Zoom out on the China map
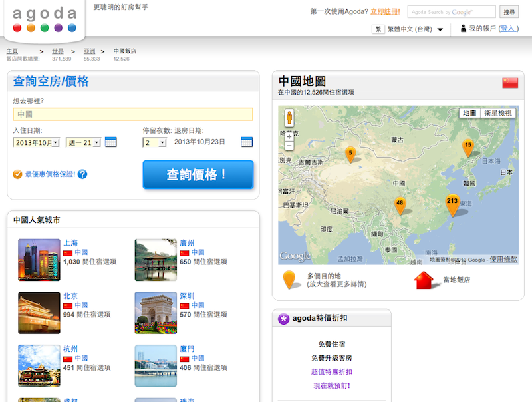Screen dimensions: 532x402 pos(289,146)
